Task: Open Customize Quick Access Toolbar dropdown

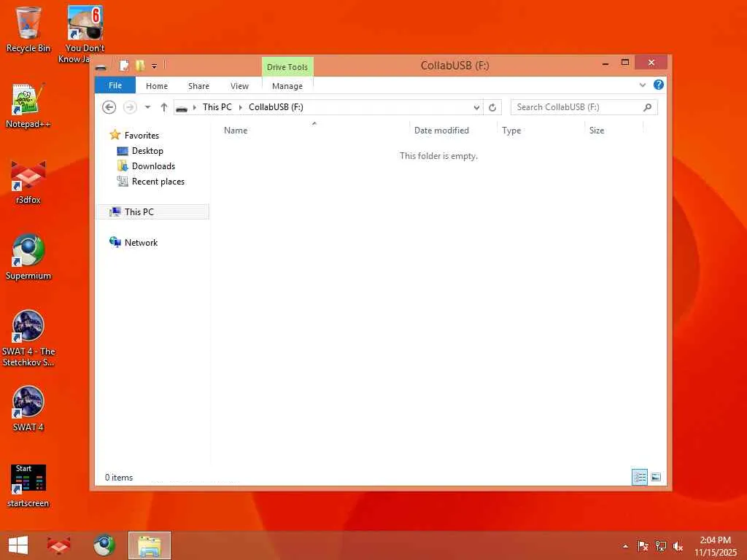Action: point(155,66)
